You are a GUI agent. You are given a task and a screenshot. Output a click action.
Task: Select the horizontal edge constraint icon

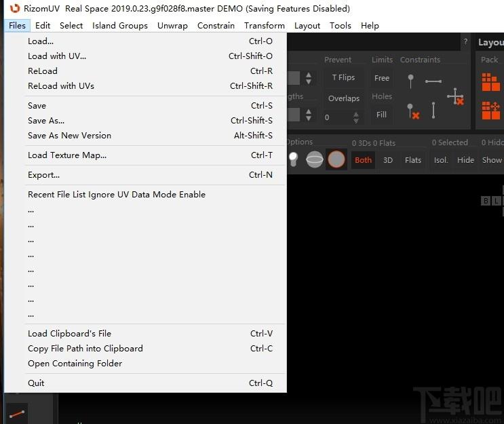(433, 81)
